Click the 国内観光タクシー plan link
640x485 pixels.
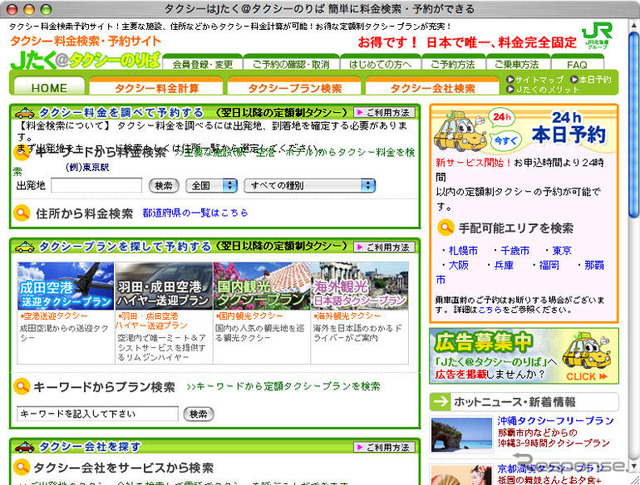[x=251, y=316]
